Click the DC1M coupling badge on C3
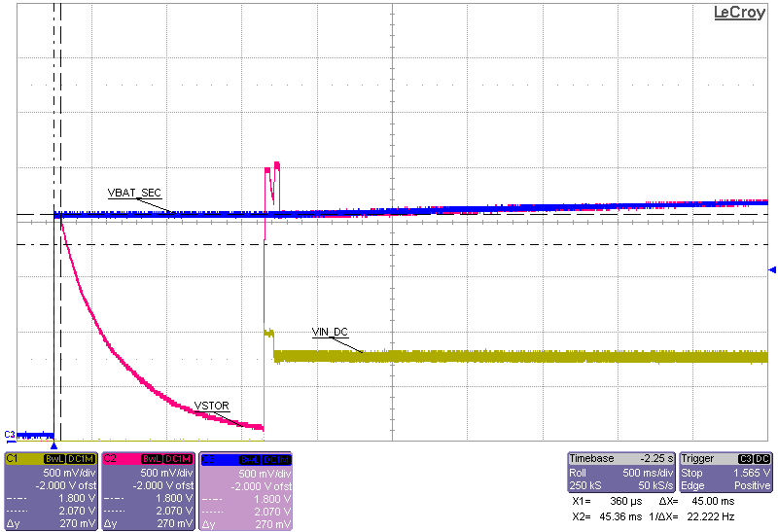The width and height of the screenshot is (778, 532). (276, 460)
